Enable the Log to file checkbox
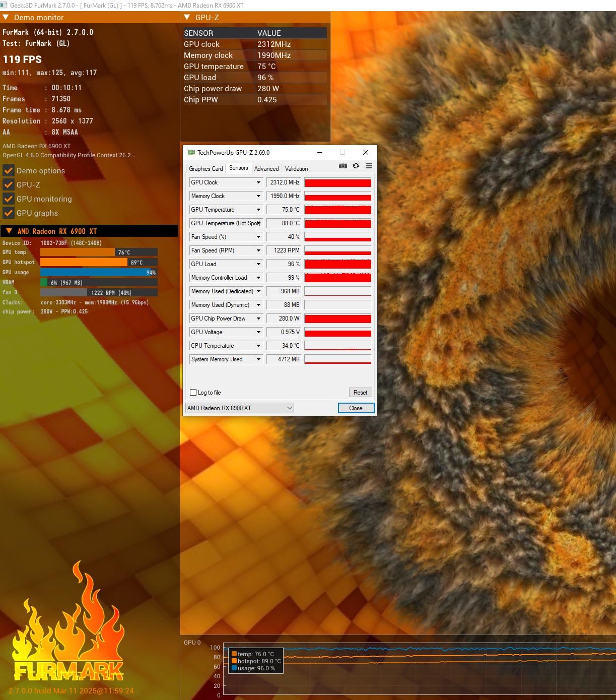This screenshot has height=700, width=616. point(193,392)
